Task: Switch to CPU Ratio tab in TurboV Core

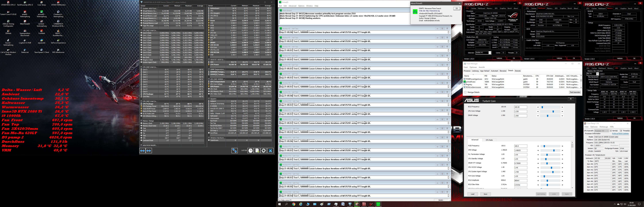Action: pyautogui.click(x=489, y=140)
